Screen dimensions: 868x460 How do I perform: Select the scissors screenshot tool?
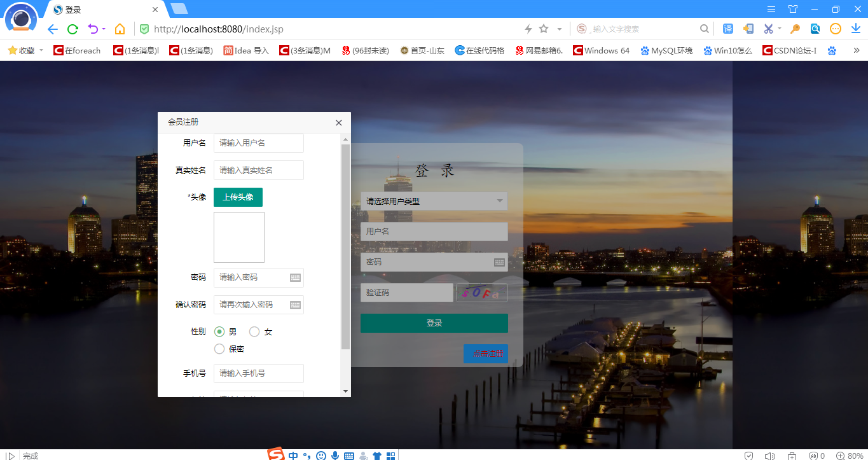768,29
